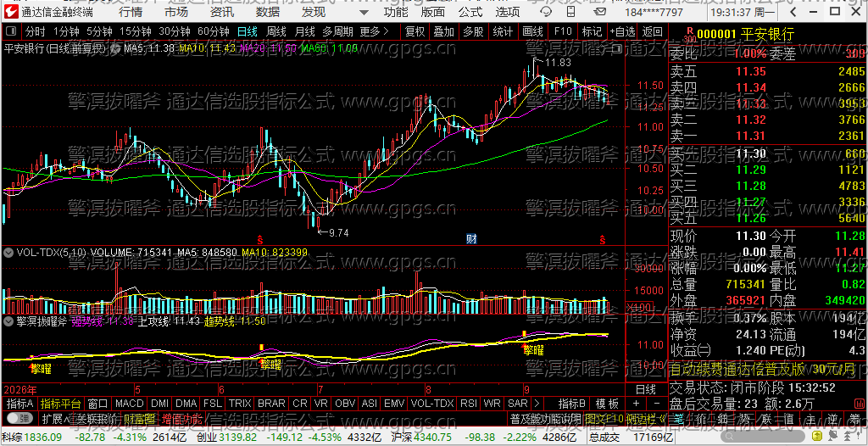
Task: Open the 多周期 view tab
Action: tap(337, 31)
